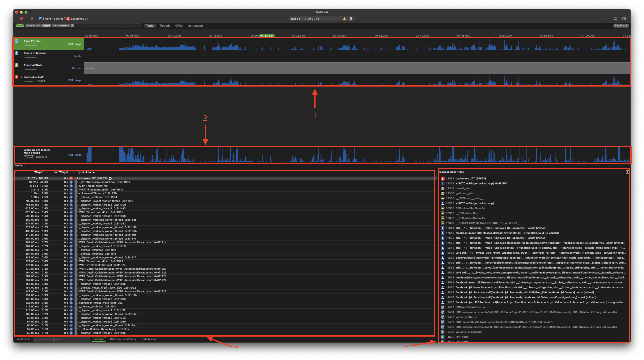Click the Pause button in toolbar
Screen dimensions: 644x360
pos(32,19)
